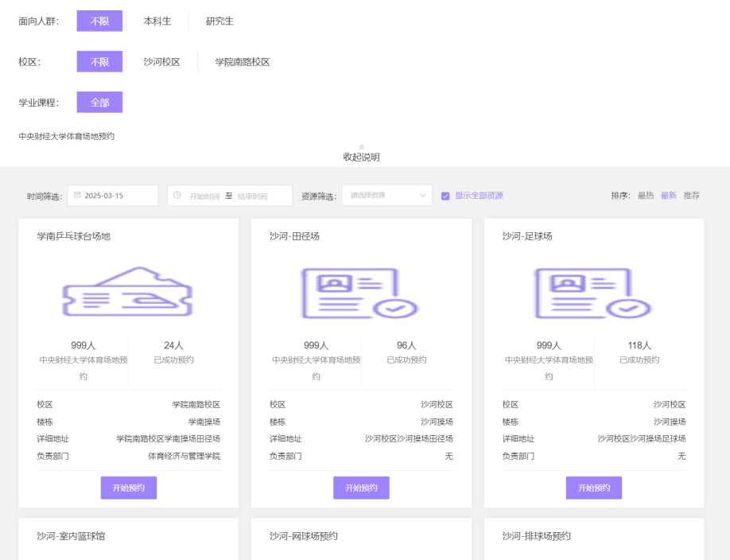730x560 pixels.
Task: Choose 沙河校区 campus filter
Action: (161, 62)
